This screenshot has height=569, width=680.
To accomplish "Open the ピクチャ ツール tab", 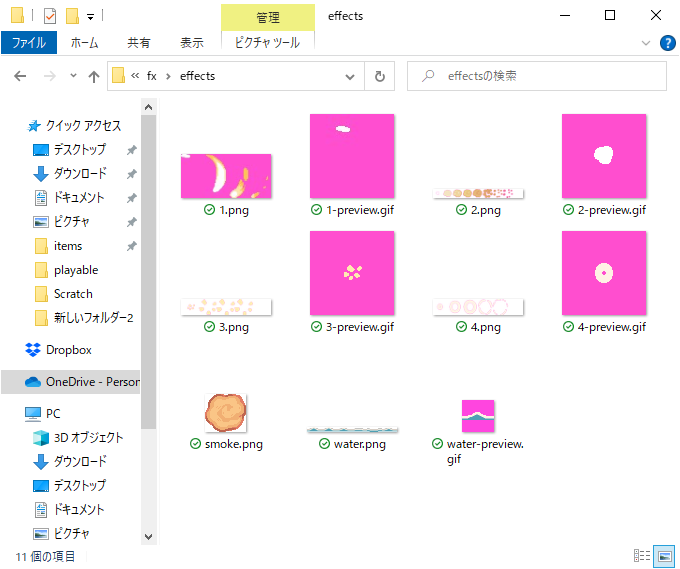I will click(267, 43).
